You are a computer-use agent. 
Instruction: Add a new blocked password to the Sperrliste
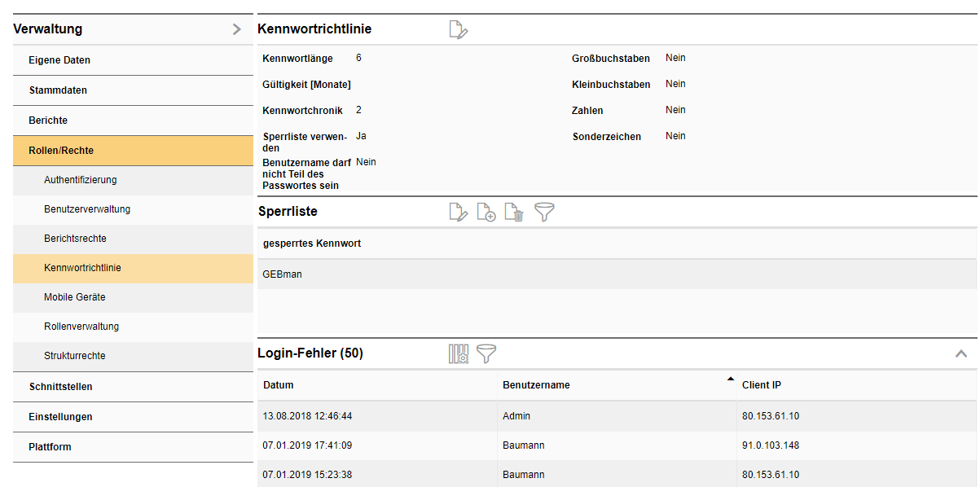click(486, 212)
